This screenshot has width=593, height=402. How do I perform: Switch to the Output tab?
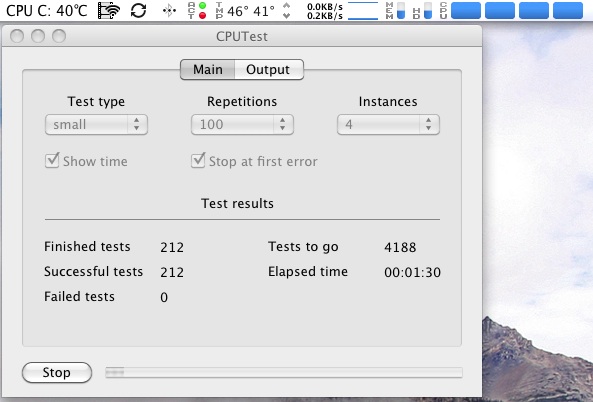269,70
